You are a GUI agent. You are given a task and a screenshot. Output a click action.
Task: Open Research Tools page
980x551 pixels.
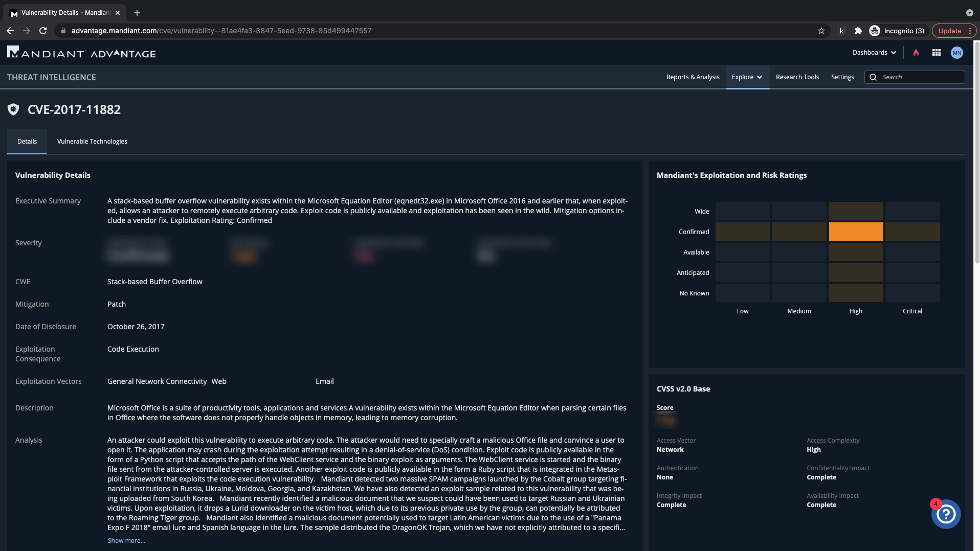coord(797,77)
